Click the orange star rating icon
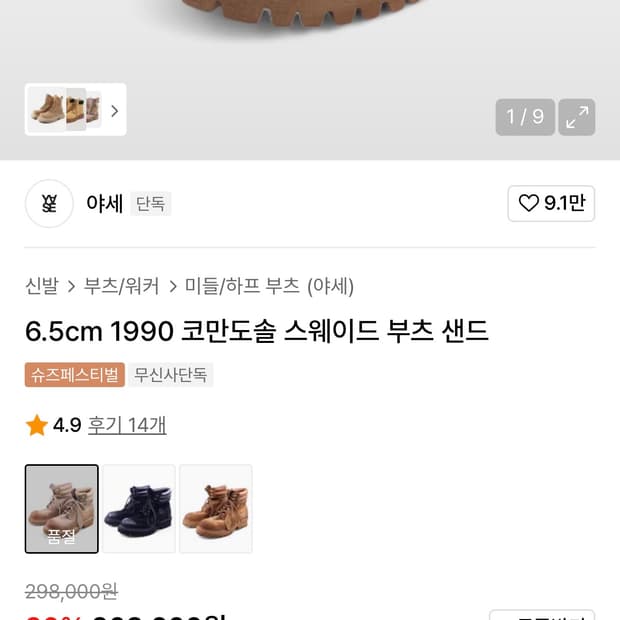Viewport: 620px width, 620px height. coord(37,426)
